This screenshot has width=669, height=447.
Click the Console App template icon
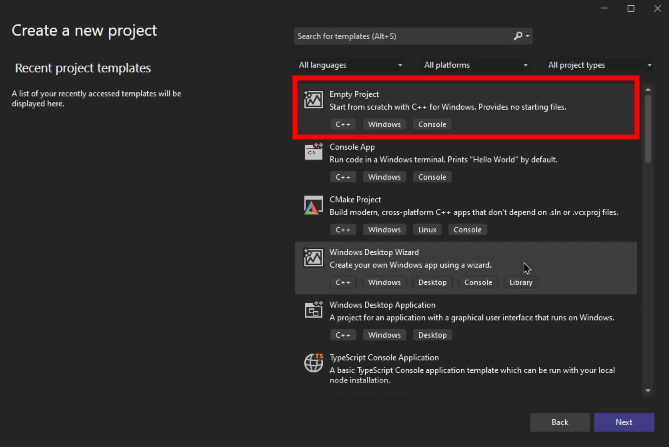(x=313, y=152)
